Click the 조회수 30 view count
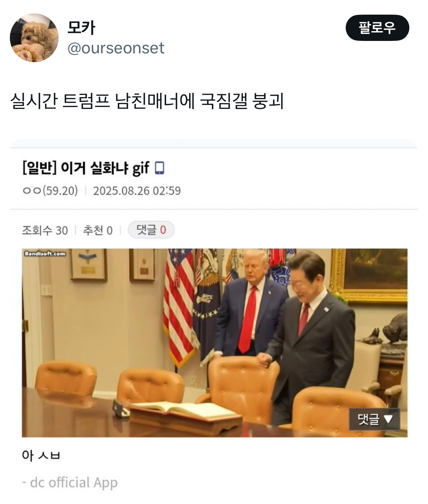Image resolution: width=428 pixels, height=504 pixels. coord(45,230)
